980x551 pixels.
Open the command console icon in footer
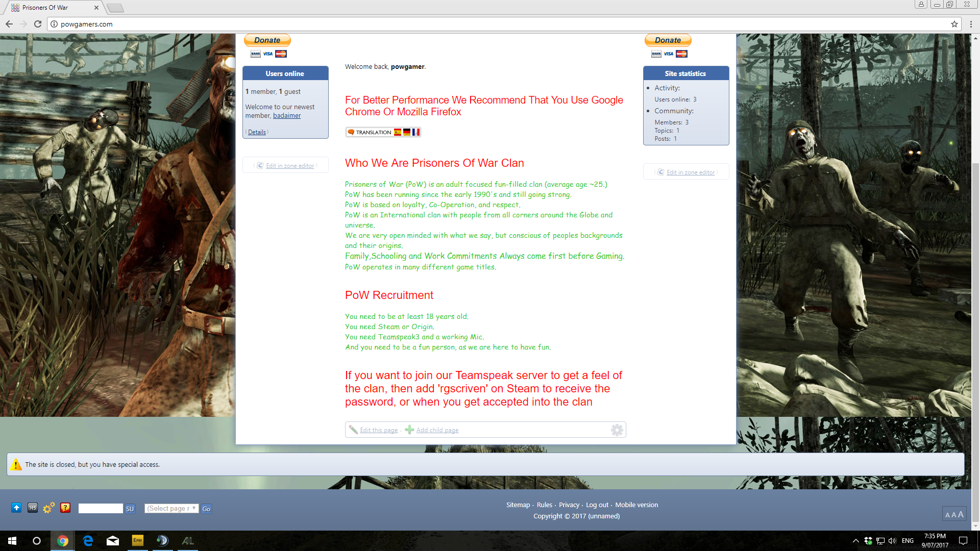[x=33, y=508]
